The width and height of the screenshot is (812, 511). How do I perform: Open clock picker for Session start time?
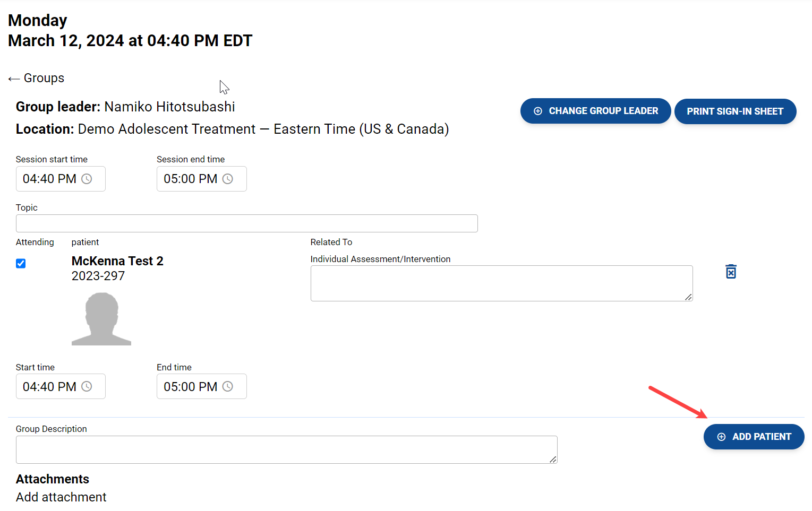[87, 179]
